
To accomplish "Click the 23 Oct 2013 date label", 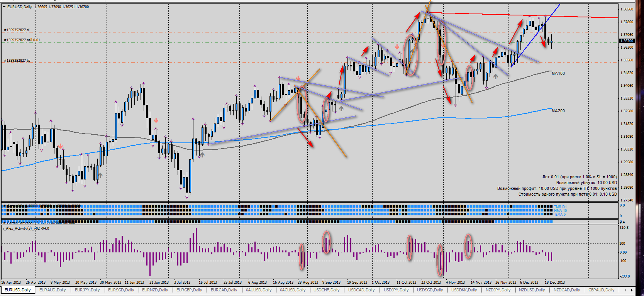I will pyautogui.click(x=431, y=282).
